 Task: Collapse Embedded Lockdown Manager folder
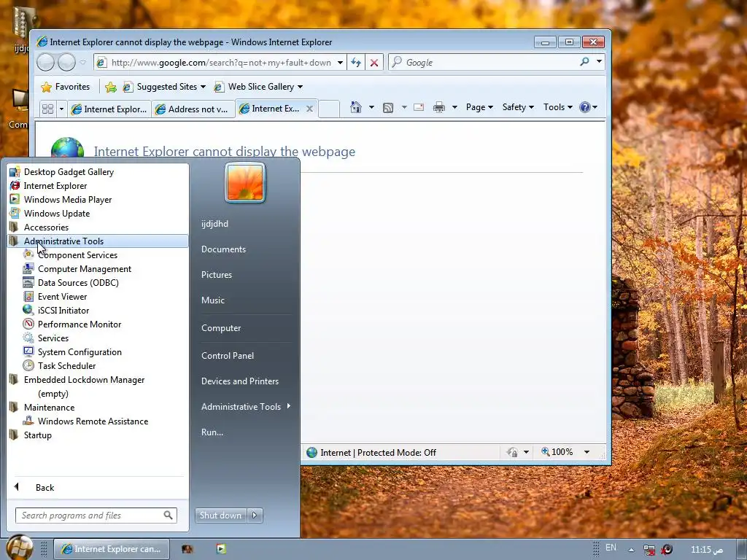(x=98, y=379)
